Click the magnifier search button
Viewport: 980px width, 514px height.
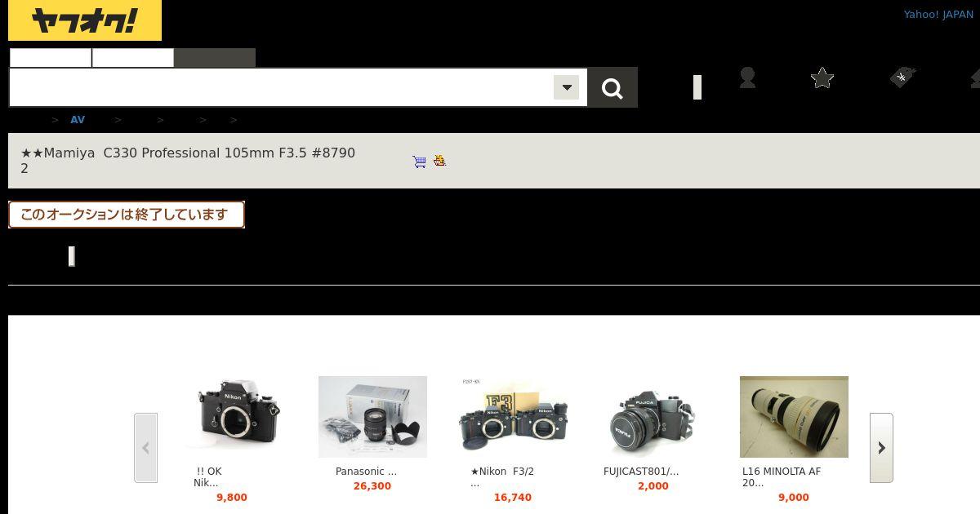(x=612, y=87)
